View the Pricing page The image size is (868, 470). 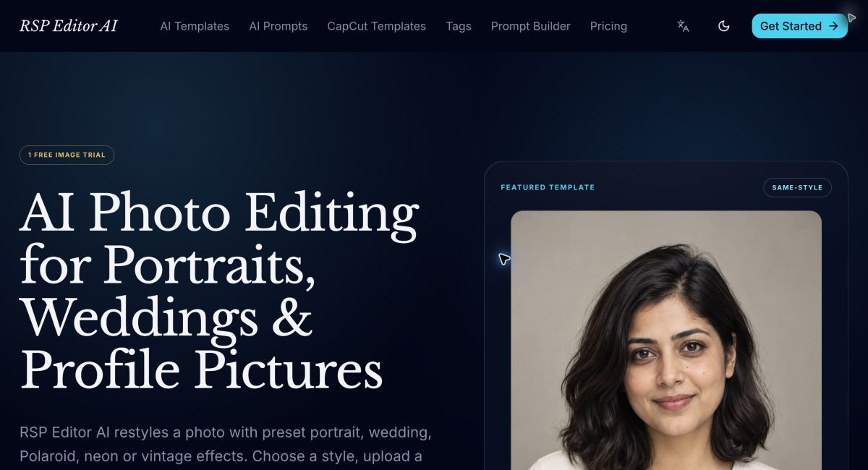coord(608,26)
